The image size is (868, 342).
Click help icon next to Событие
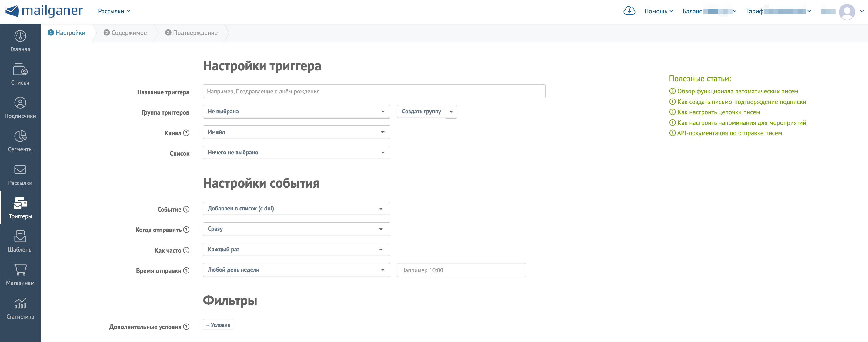186,209
